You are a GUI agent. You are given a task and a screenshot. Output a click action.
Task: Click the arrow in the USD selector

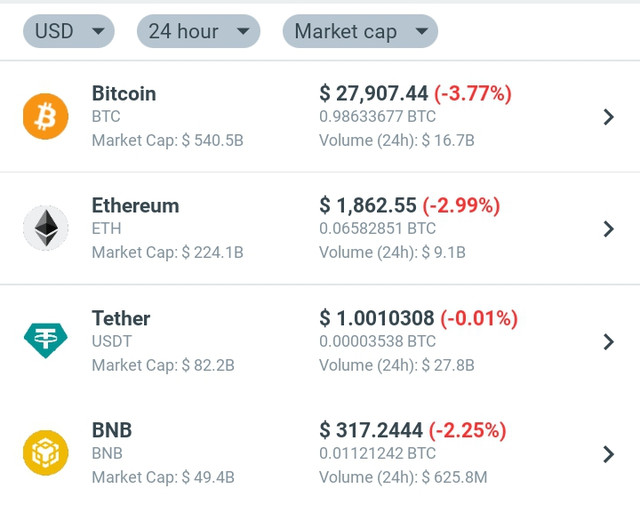[x=98, y=31]
